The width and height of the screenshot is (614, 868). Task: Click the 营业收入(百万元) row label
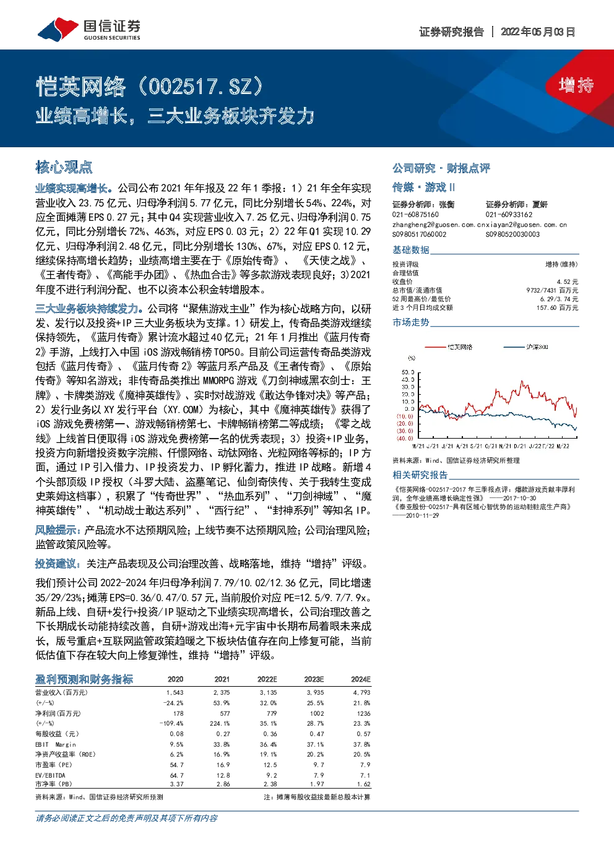click(x=61, y=693)
